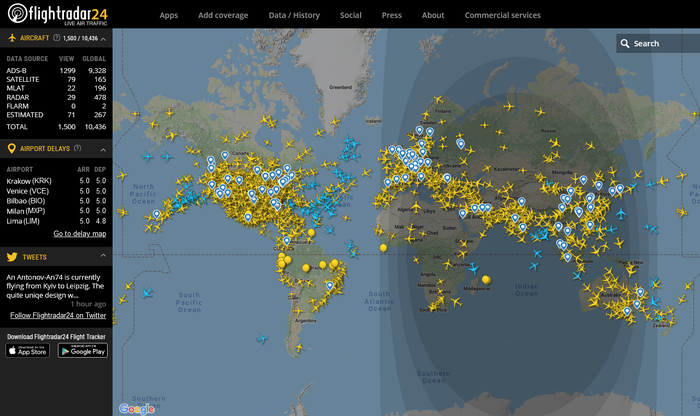Open the Data / History menu
This screenshot has width=700, height=416.
295,15
